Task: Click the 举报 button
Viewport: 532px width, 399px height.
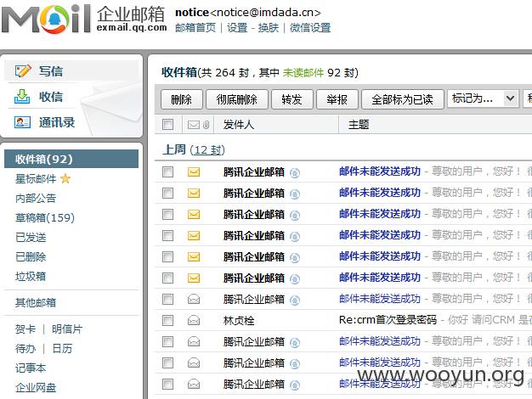Action: (337, 99)
